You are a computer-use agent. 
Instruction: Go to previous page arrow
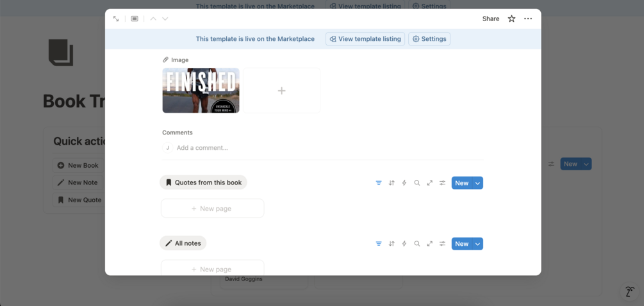tap(153, 19)
